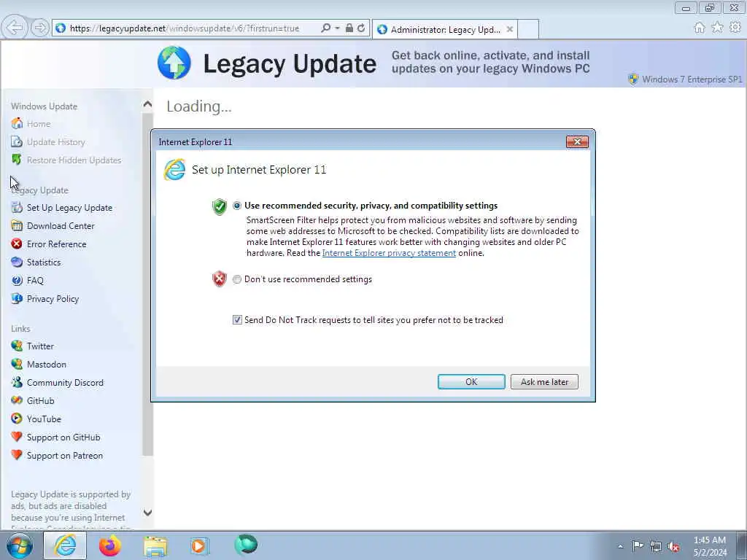Open the Error Reference link
This screenshot has height=560, width=747.
(x=57, y=244)
